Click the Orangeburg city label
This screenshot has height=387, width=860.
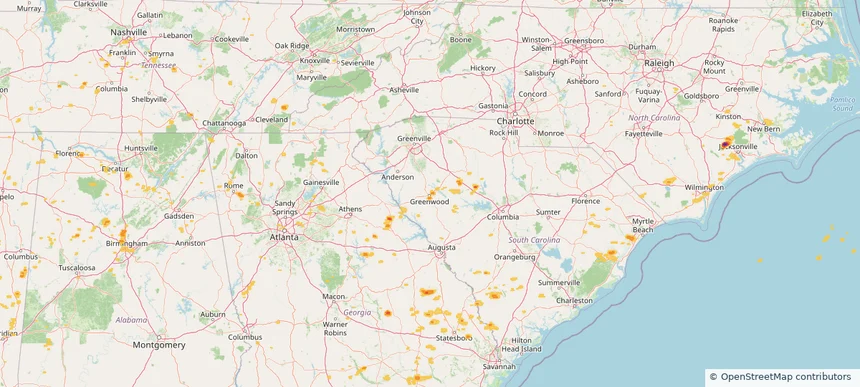(514, 257)
